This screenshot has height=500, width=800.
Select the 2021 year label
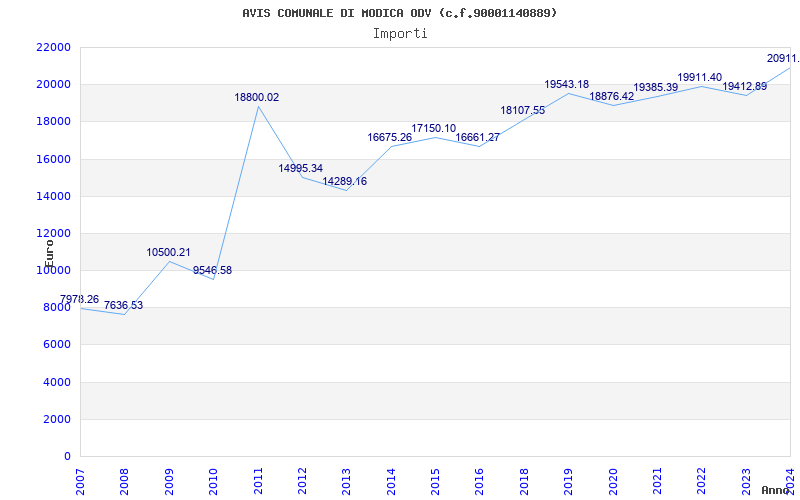pos(658,482)
